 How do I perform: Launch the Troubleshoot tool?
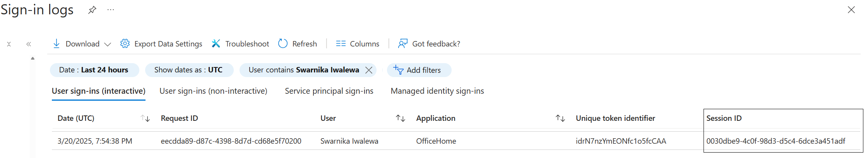216,44
